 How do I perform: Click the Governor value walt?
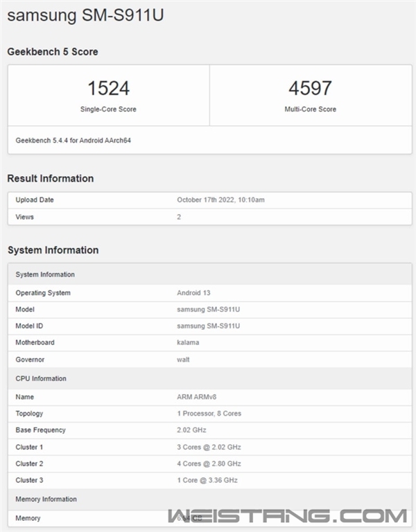click(x=183, y=359)
